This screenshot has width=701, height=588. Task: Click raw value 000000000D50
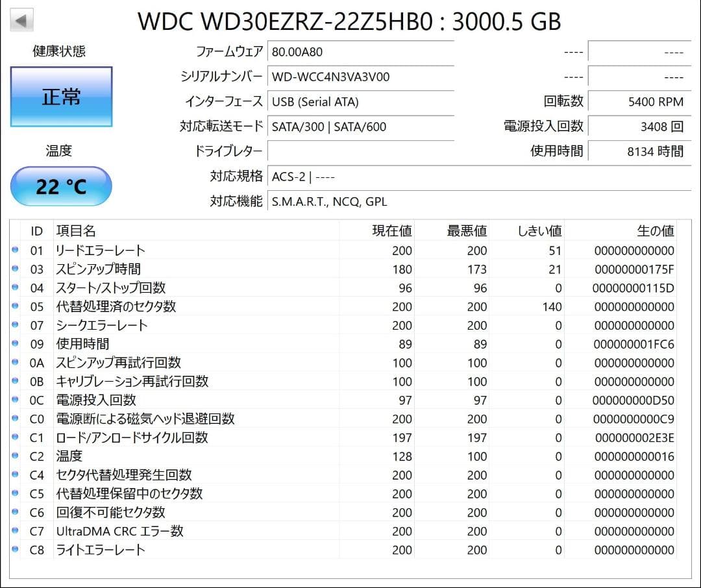(x=633, y=400)
